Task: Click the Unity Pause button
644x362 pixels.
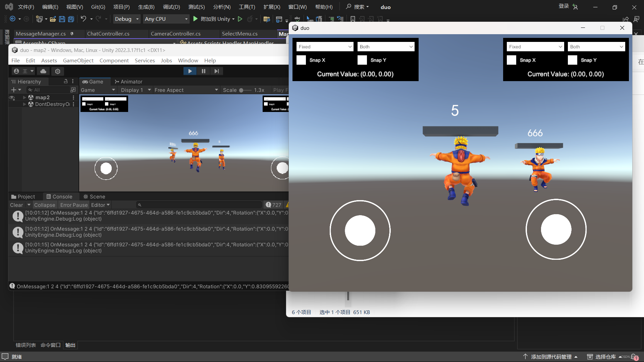Action: pyautogui.click(x=203, y=71)
